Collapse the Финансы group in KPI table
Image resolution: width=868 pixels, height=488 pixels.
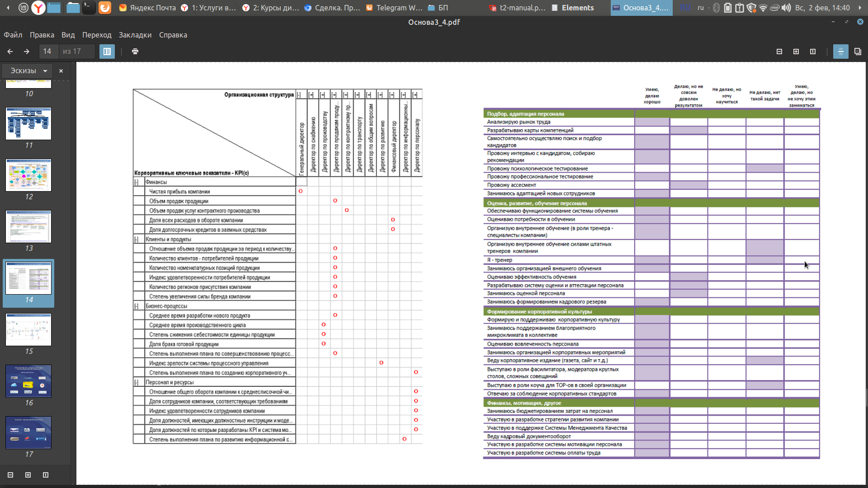136,182
